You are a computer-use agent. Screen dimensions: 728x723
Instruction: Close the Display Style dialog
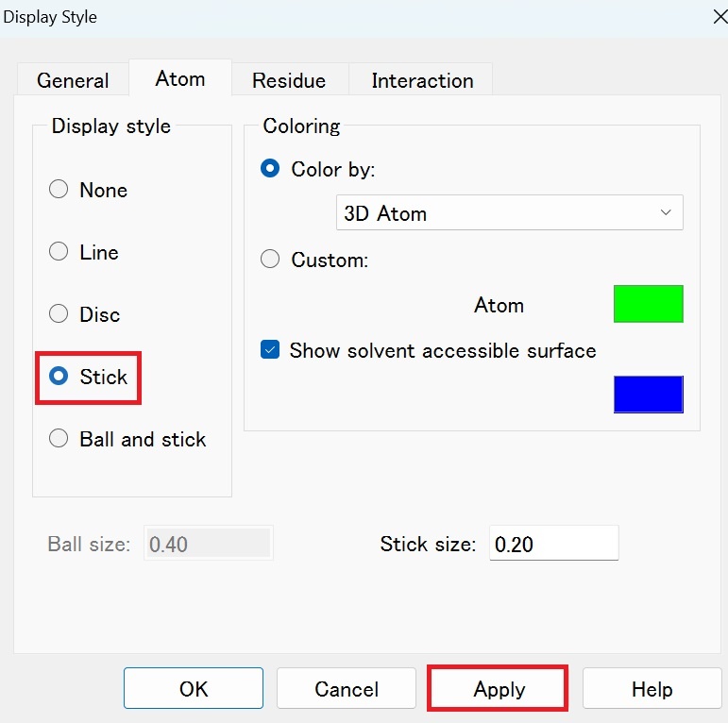[x=720, y=17]
